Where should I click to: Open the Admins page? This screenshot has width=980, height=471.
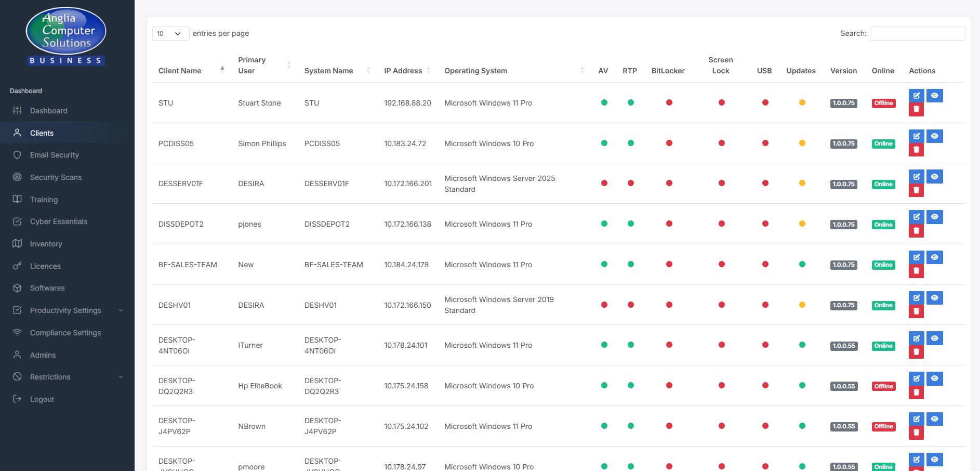coord(42,355)
